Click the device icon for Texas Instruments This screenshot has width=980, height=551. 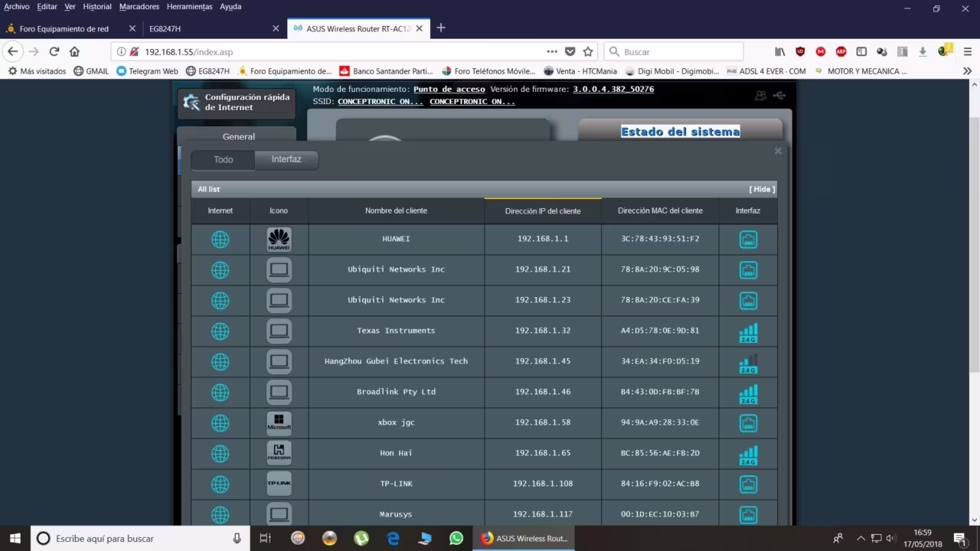click(x=279, y=331)
